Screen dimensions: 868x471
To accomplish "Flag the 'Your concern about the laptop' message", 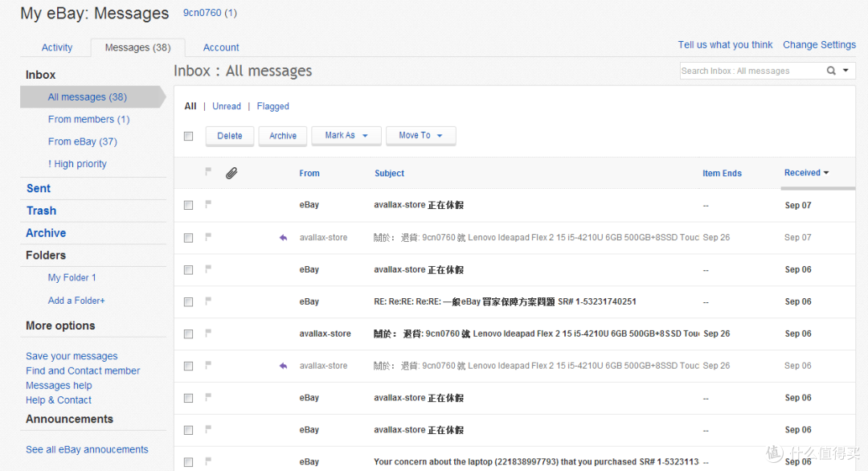I will point(208,461).
